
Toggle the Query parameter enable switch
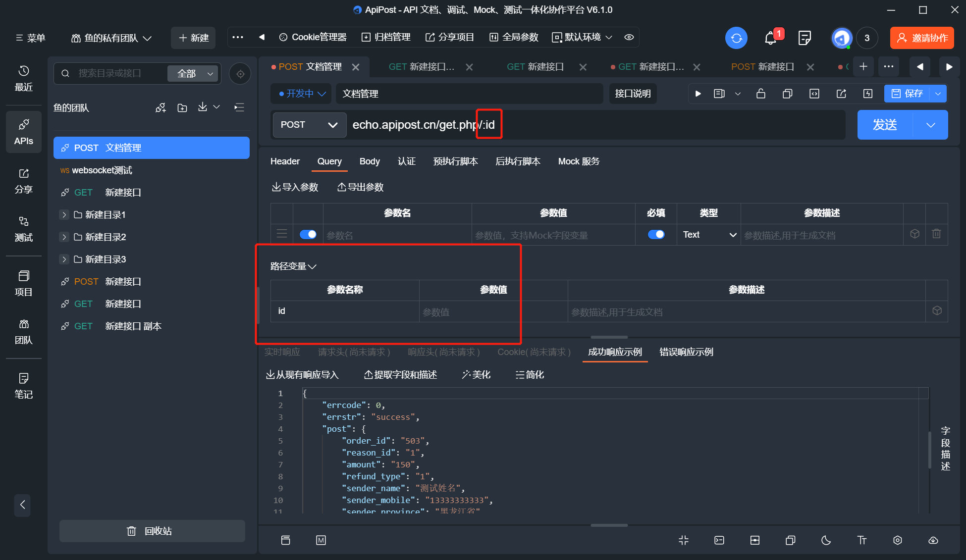coord(308,234)
